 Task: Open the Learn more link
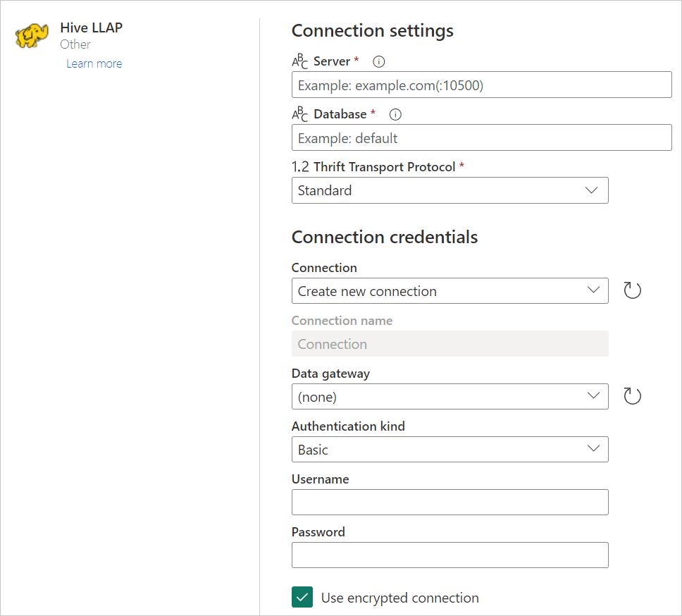point(94,63)
